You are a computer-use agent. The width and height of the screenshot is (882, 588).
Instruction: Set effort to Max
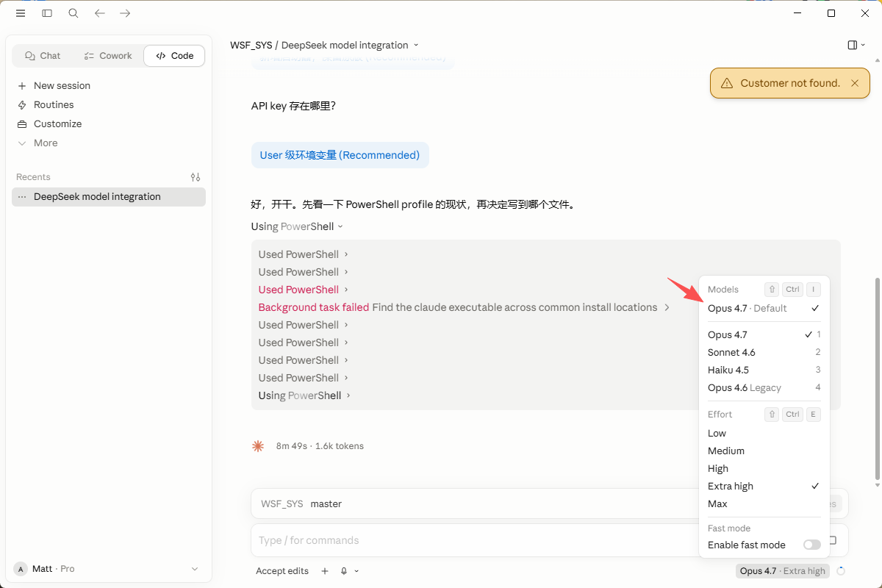764,504
